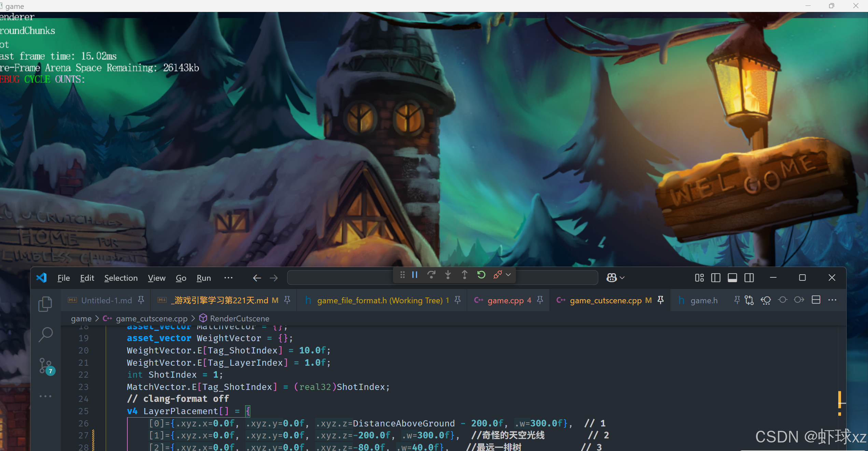Go back with the left arrow button

point(257,278)
